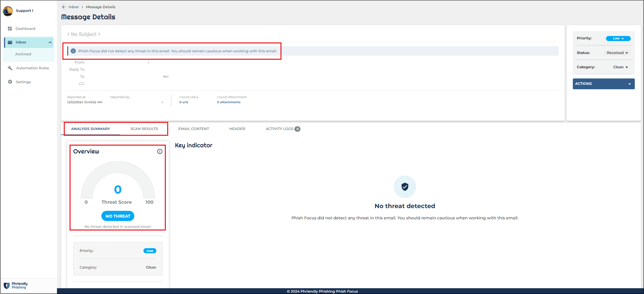This screenshot has width=644, height=294.
Task: Open the Category Clean dropdown
Action: coord(621,67)
